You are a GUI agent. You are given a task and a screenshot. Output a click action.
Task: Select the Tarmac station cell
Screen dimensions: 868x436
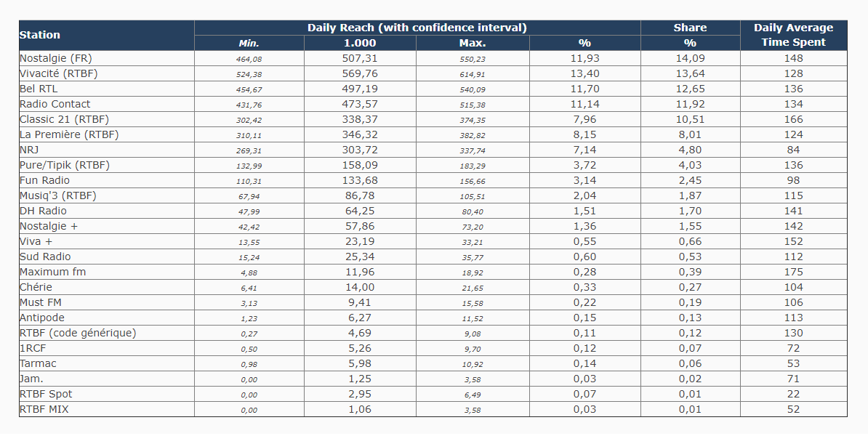pos(38,363)
